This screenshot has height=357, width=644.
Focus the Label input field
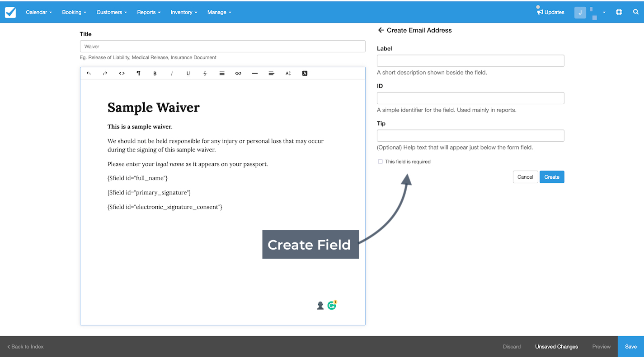pyautogui.click(x=470, y=61)
